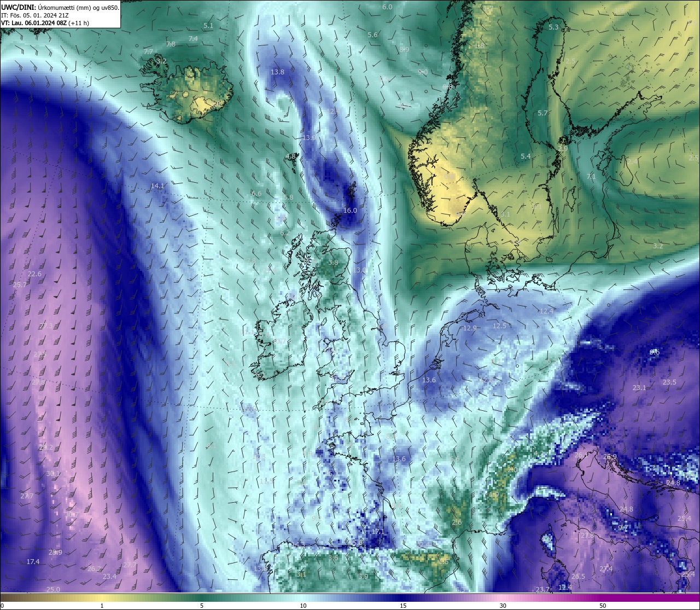Click the 6.0 value on the map
The image size is (700, 610).
(x=387, y=7)
